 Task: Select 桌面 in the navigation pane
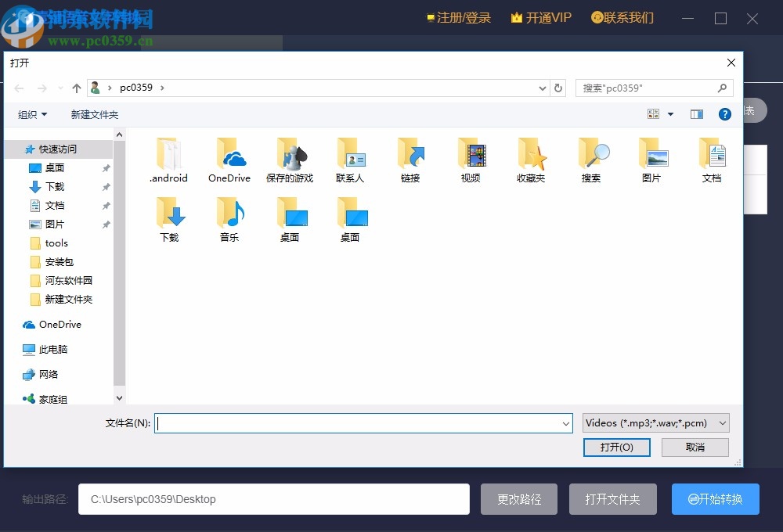point(55,167)
